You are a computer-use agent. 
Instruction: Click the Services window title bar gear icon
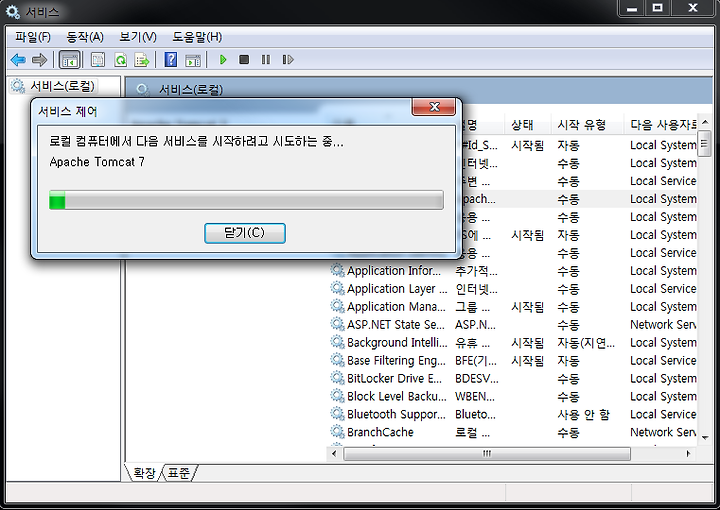point(12,11)
